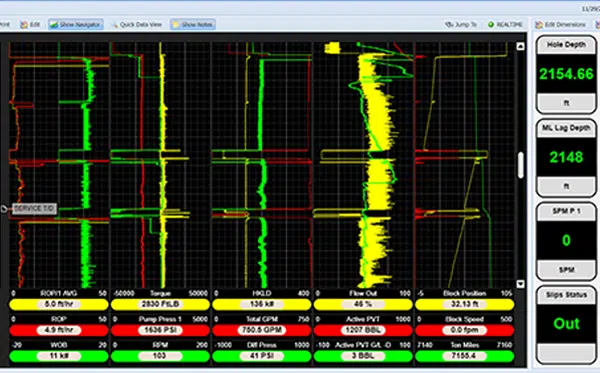
Task: Click the Flow Out track label
Action: pyautogui.click(x=363, y=293)
